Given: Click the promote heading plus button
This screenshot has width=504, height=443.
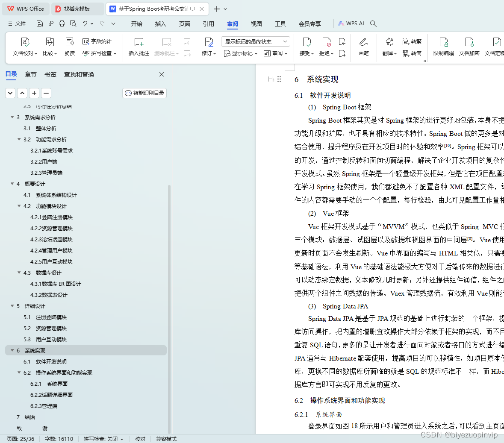Looking at the screenshot, I should (x=34, y=93).
